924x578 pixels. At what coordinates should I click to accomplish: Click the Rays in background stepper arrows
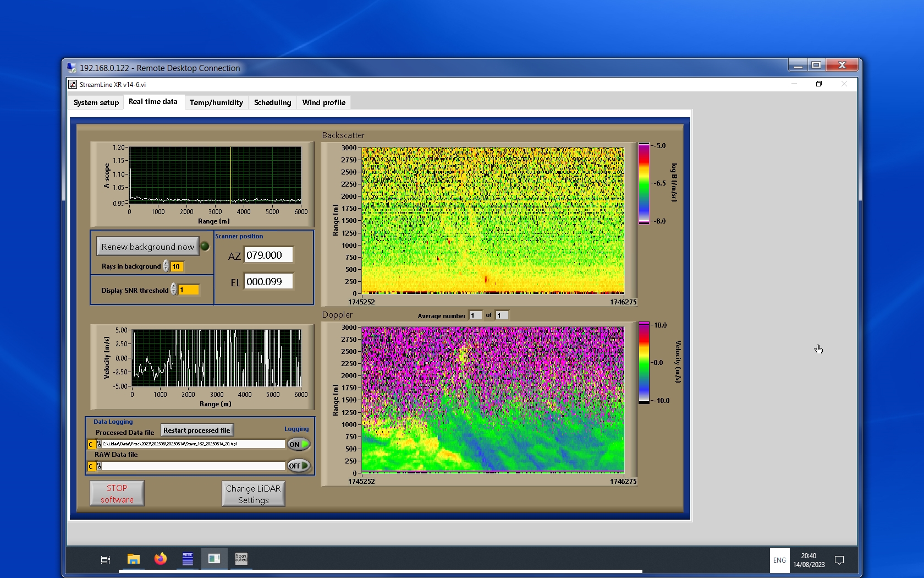166,266
